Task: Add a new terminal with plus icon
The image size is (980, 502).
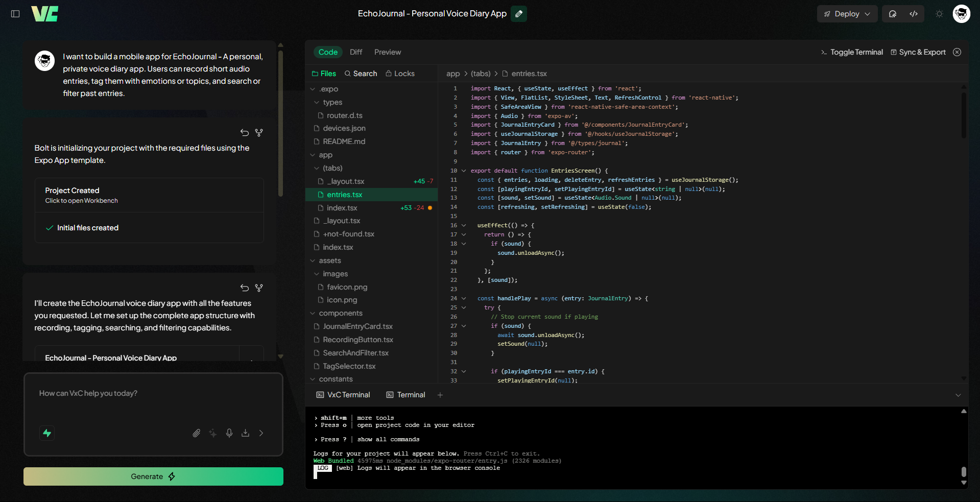Action: pyautogui.click(x=440, y=395)
